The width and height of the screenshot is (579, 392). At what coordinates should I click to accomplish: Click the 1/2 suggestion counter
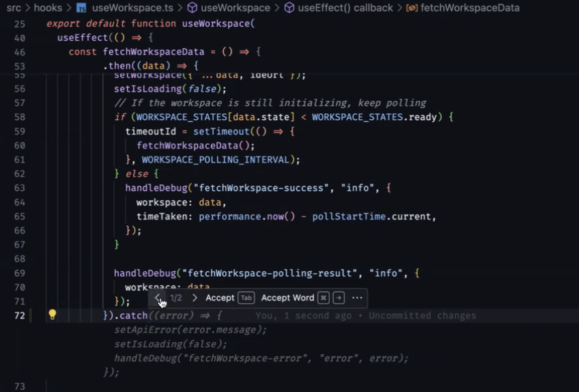pos(176,298)
